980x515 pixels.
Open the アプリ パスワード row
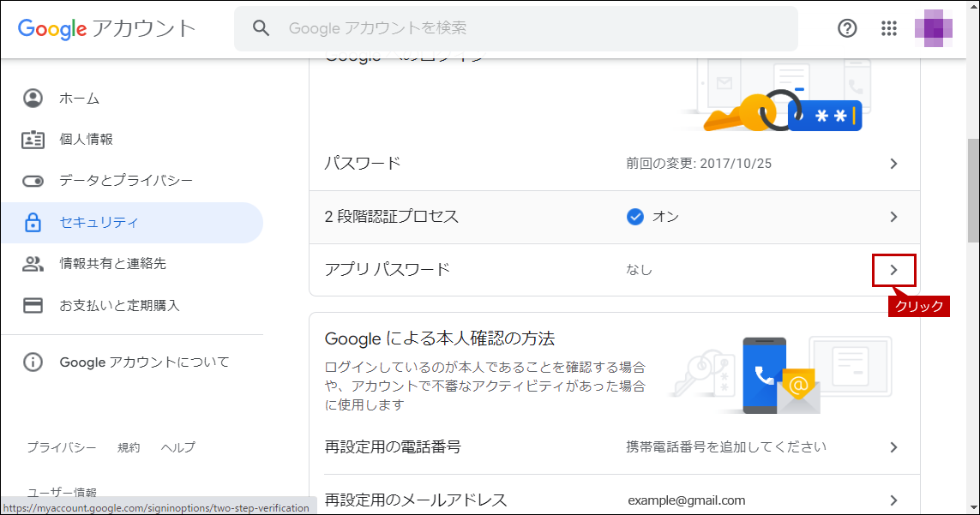pos(615,270)
